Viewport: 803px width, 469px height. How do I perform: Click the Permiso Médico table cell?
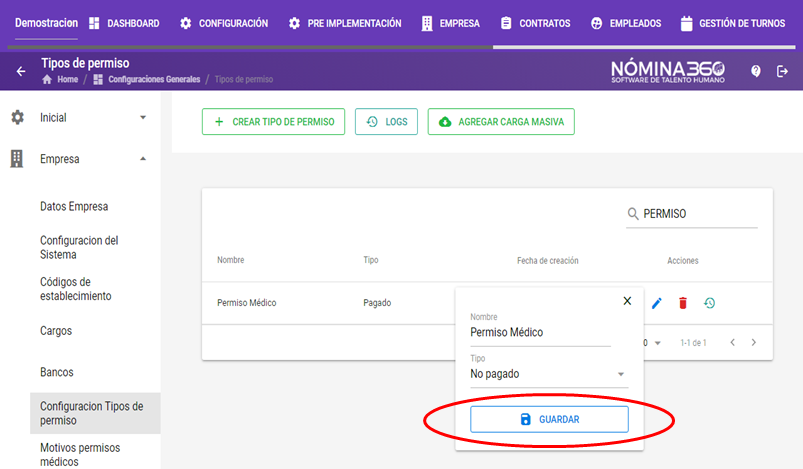pyautogui.click(x=246, y=303)
